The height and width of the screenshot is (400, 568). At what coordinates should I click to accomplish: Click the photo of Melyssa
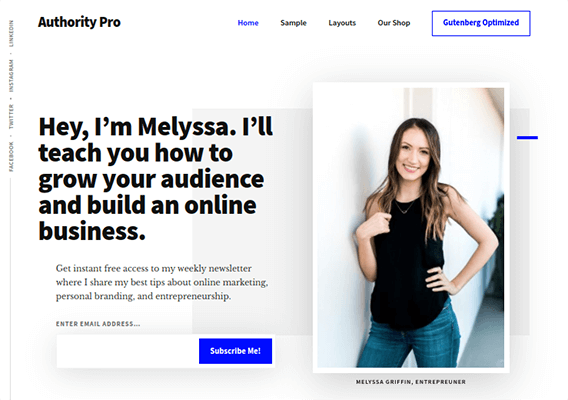coord(411,228)
